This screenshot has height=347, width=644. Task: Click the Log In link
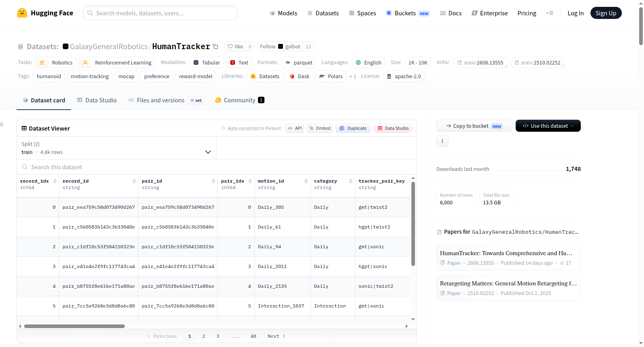click(x=576, y=13)
